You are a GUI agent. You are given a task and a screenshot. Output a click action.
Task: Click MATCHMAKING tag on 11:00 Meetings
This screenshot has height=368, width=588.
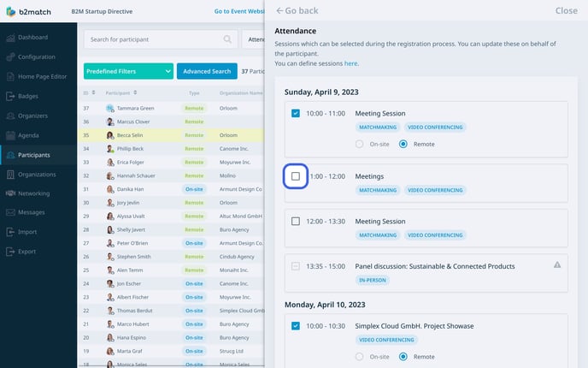pyautogui.click(x=378, y=190)
